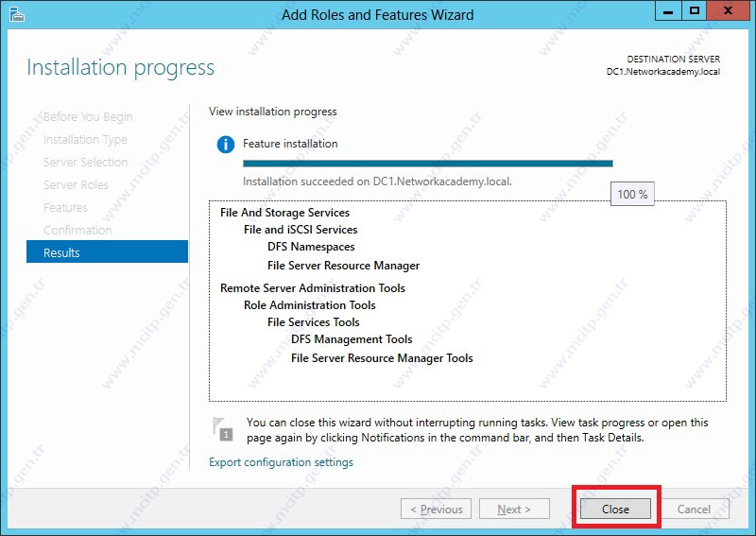Select the Results step in sidebar
The height and width of the screenshot is (536, 756).
(x=107, y=251)
